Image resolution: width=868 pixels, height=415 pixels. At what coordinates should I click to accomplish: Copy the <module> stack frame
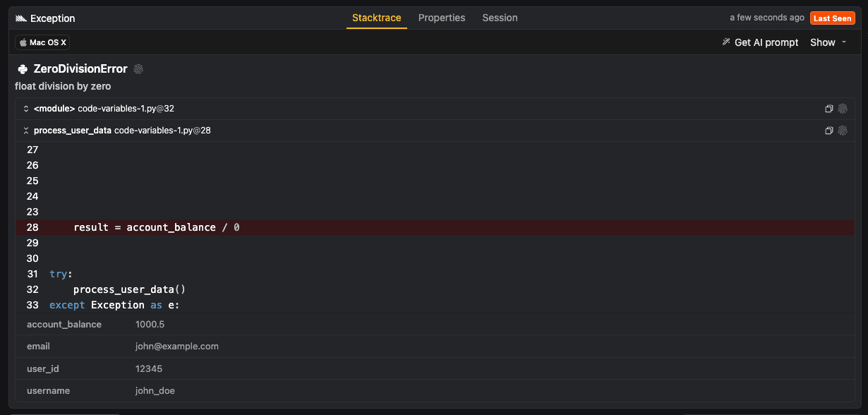tap(829, 109)
